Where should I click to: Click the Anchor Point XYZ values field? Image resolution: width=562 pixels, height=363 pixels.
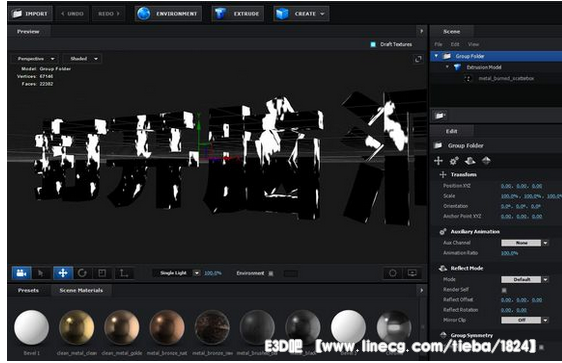(521, 216)
